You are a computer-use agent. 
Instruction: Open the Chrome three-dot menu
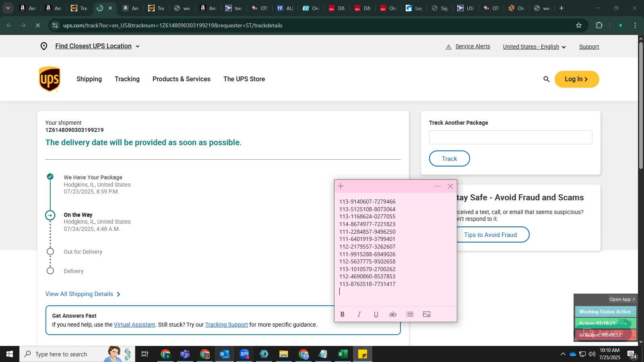click(635, 25)
